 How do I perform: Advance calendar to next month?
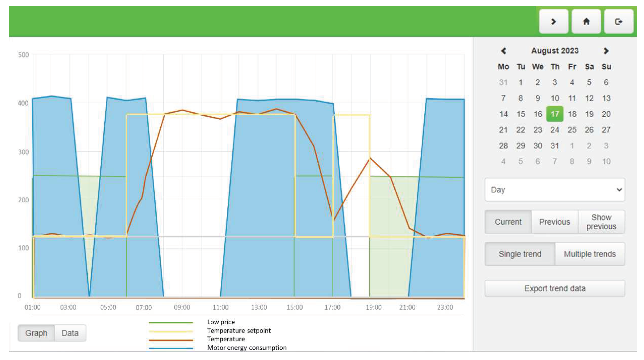click(606, 51)
